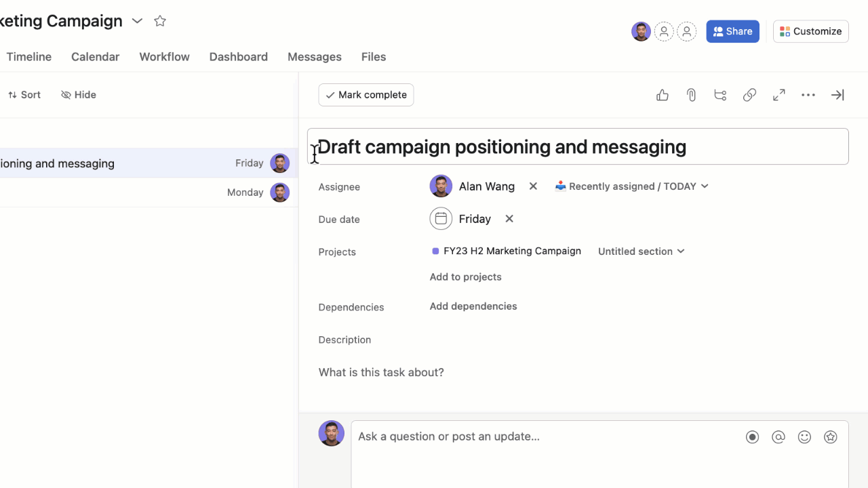Viewport: 868px width, 488px height.
Task: Toggle the Hide fields option
Action: 79,95
